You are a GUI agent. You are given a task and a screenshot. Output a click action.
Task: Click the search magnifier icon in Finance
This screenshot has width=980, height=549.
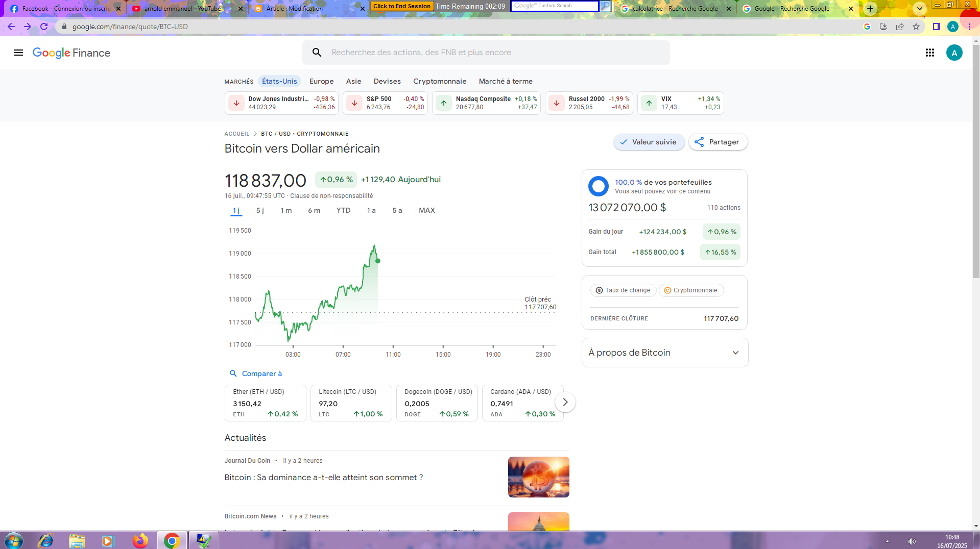(x=317, y=53)
